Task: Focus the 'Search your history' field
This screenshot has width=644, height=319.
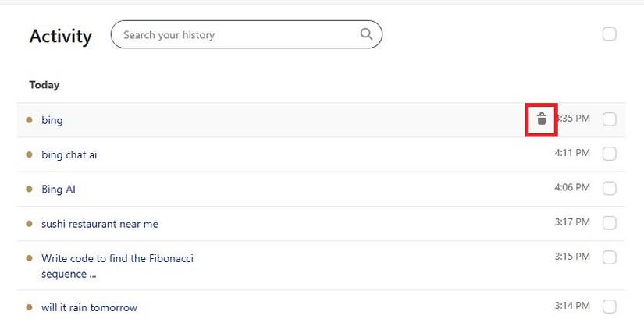Action: coord(234,34)
